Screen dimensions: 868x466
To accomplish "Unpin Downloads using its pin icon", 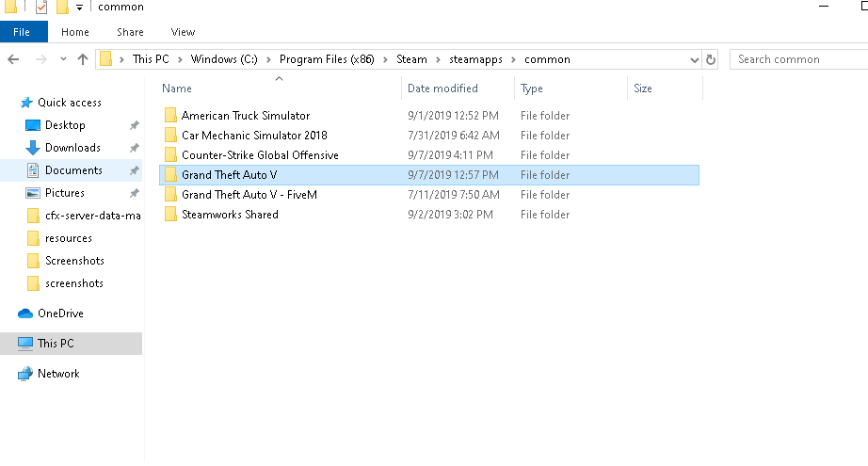I will [x=134, y=149].
